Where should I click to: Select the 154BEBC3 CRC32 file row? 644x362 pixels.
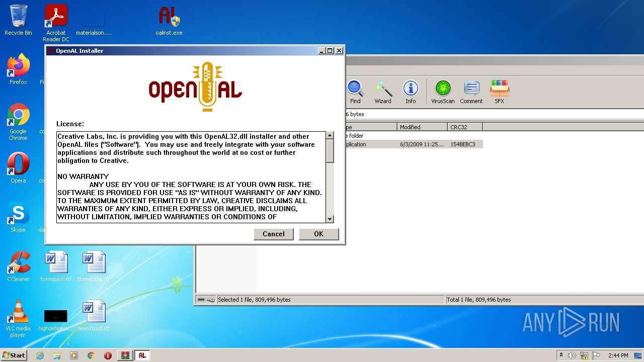point(414,144)
